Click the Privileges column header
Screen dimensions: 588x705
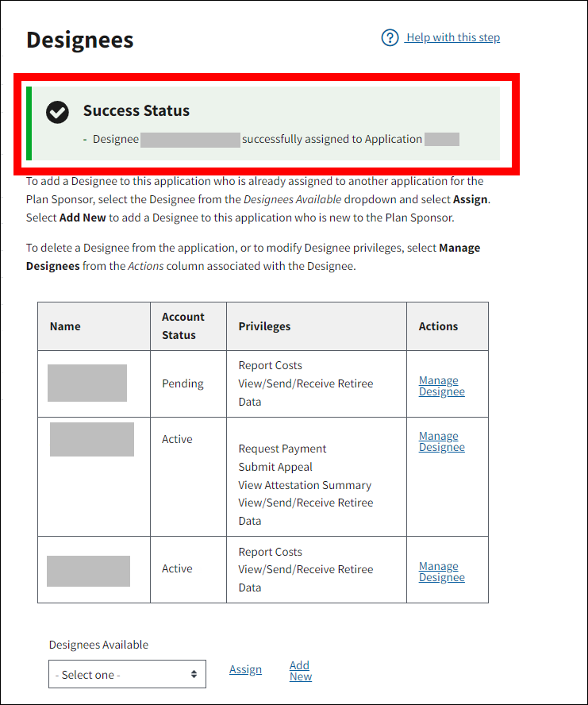tap(264, 326)
